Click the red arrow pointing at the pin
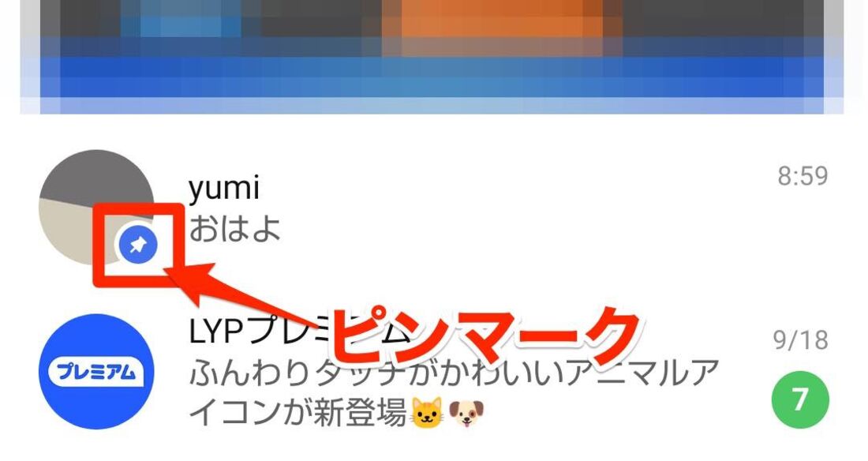 244,299
